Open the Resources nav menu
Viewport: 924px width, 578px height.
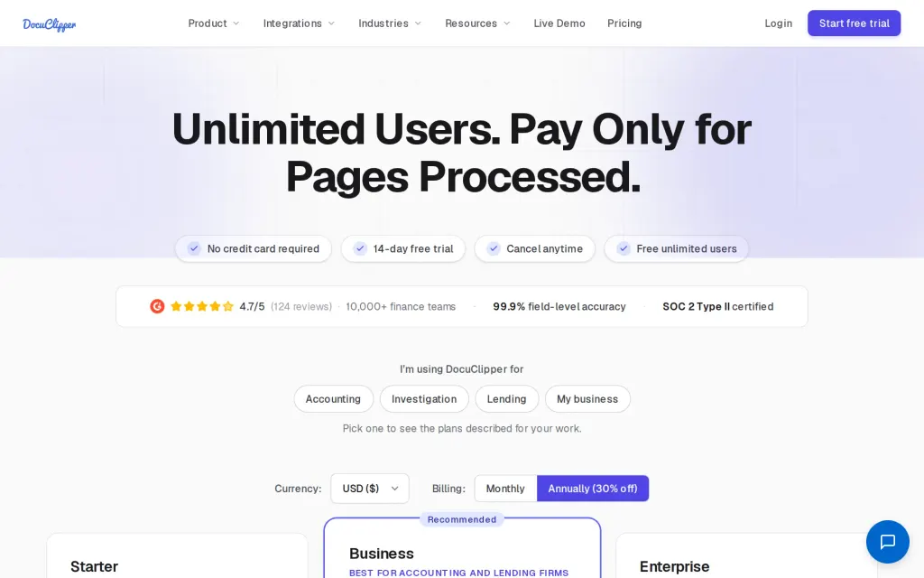click(477, 23)
